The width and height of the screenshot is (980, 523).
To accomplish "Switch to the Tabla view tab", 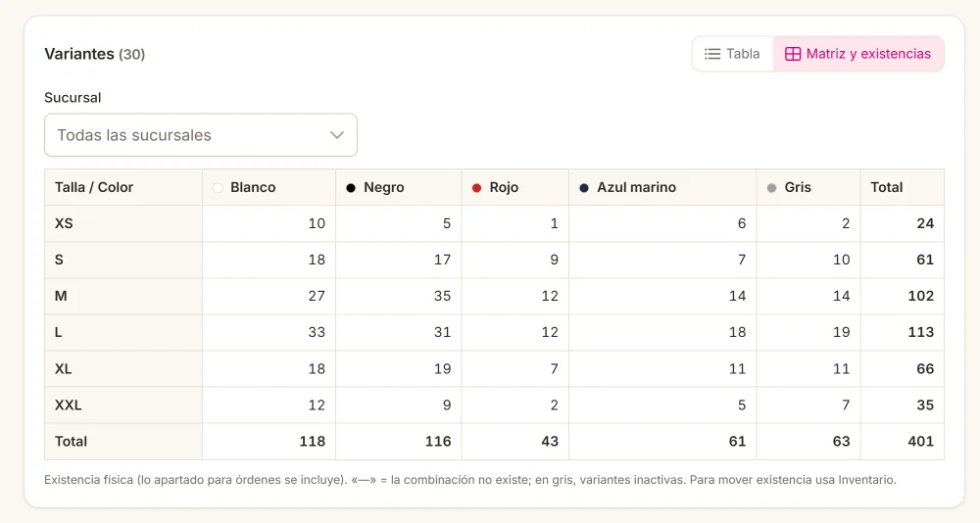I will 732,54.
